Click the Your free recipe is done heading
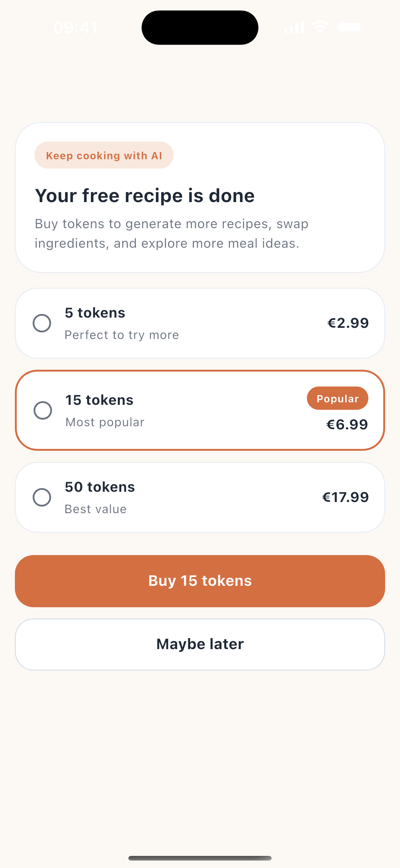 (145, 196)
